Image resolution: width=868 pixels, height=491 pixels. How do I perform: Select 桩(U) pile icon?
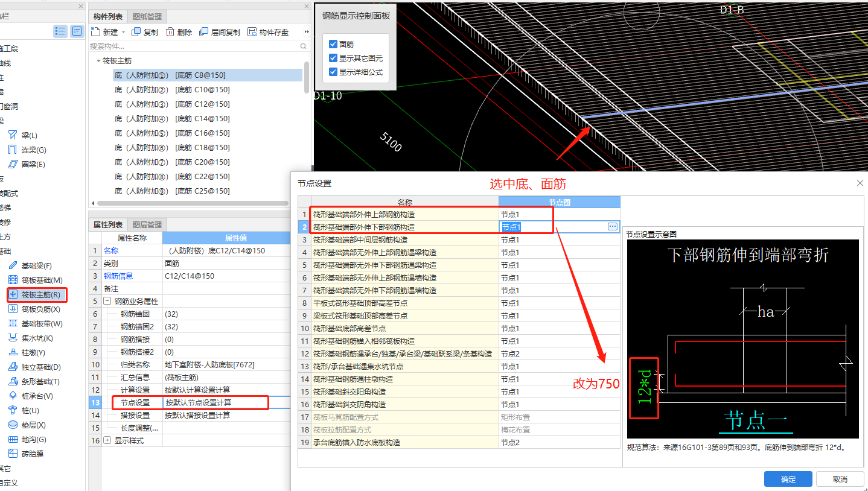click(x=13, y=410)
